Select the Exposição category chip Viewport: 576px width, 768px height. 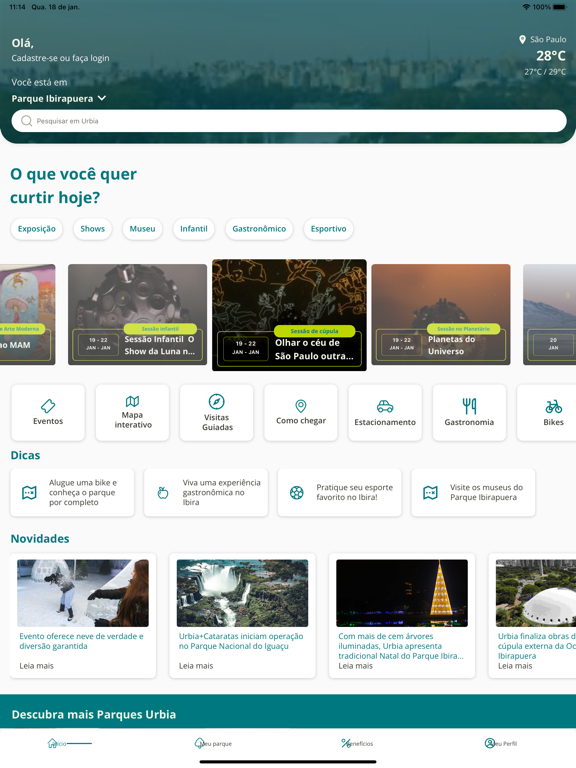[37, 229]
